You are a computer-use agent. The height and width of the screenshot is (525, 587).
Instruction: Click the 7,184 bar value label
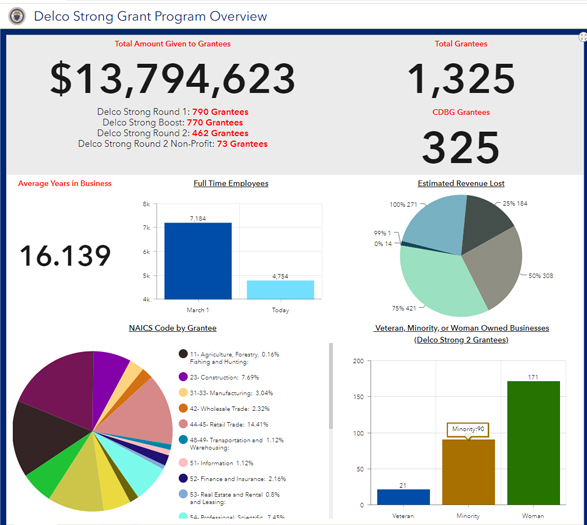198,218
